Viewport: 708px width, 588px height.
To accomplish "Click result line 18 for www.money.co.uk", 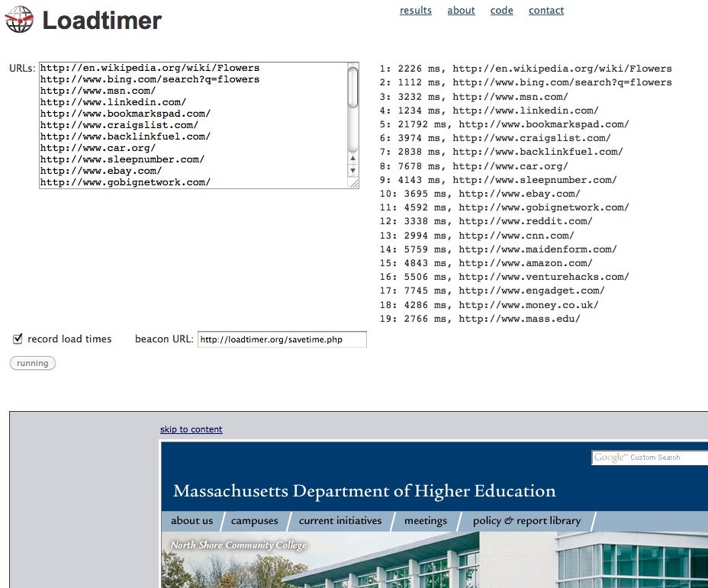I will 489,305.
